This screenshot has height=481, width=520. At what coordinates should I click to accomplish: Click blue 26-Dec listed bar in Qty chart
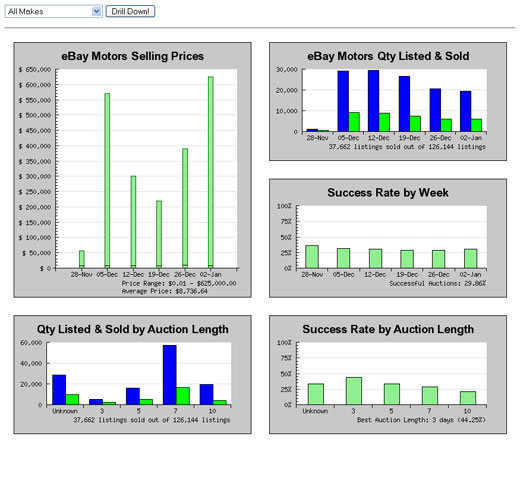coord(435,110)
